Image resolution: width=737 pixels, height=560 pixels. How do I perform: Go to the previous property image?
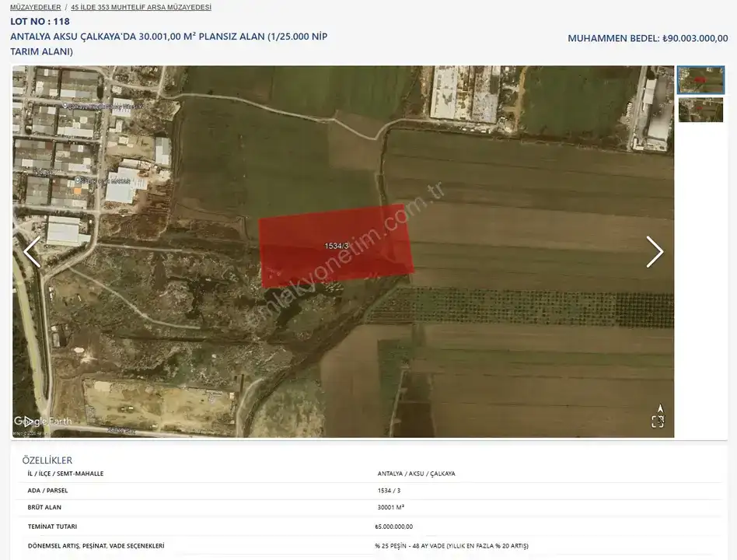coord(32,252)
